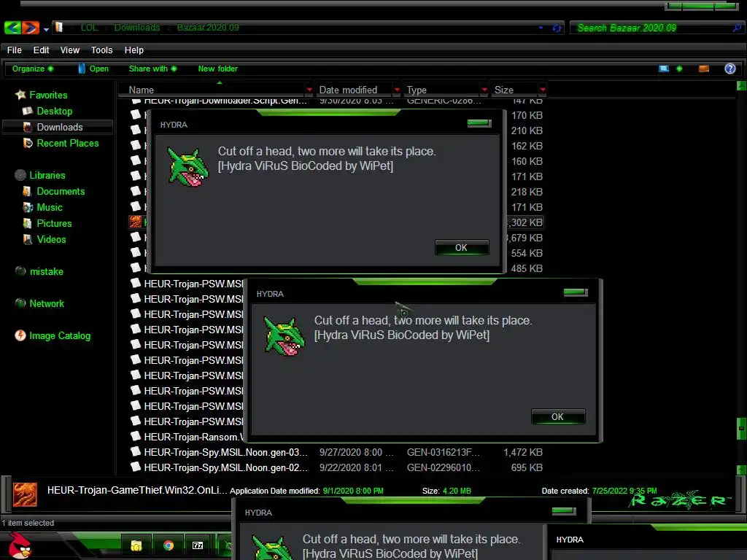Click the dragon icon in middle HYDRA dialog

tap(284, 336)
